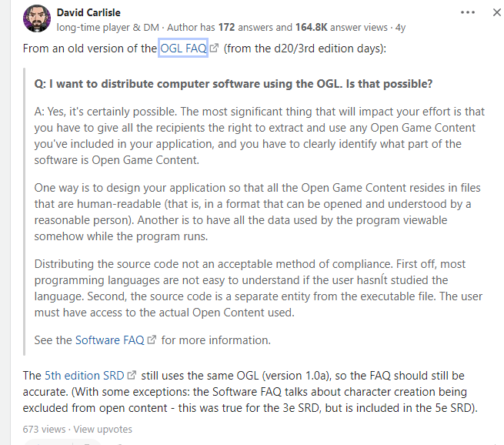
Task: Click external-link icon beside OGL FAQ
Action: [x=214, y=49]
